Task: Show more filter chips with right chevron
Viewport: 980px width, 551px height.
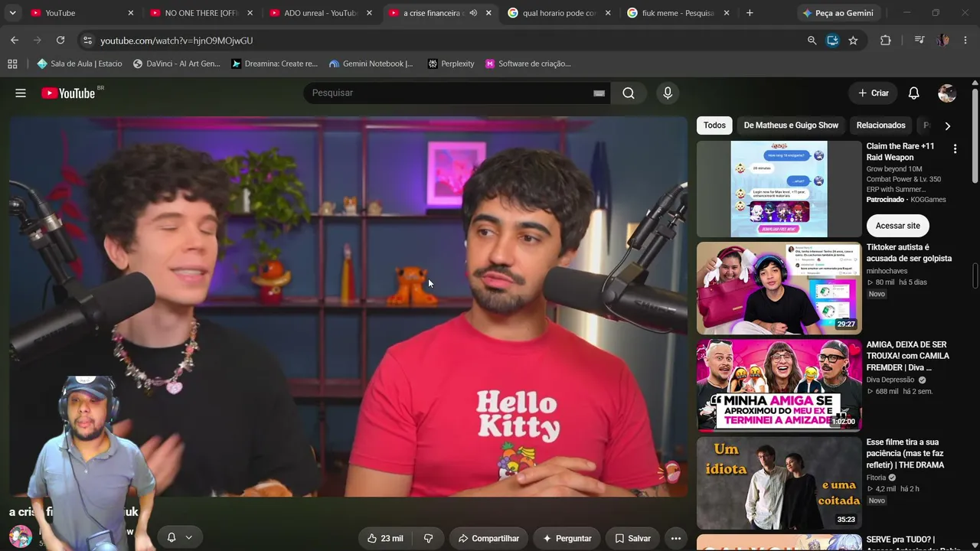Action: tap(947, 126)
